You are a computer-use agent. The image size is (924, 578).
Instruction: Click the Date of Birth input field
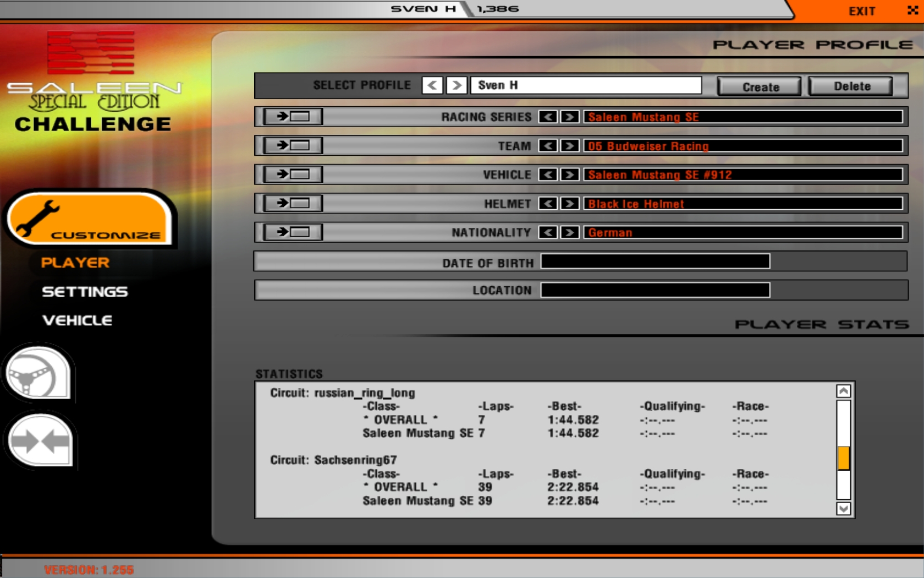click(655, 261)
